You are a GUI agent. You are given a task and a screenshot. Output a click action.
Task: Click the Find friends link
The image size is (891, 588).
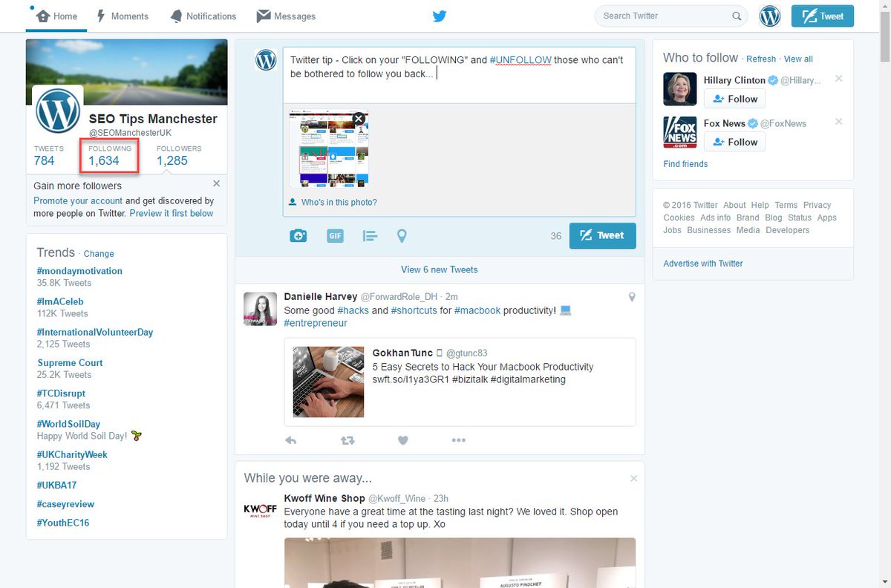[x=685, y=164]
